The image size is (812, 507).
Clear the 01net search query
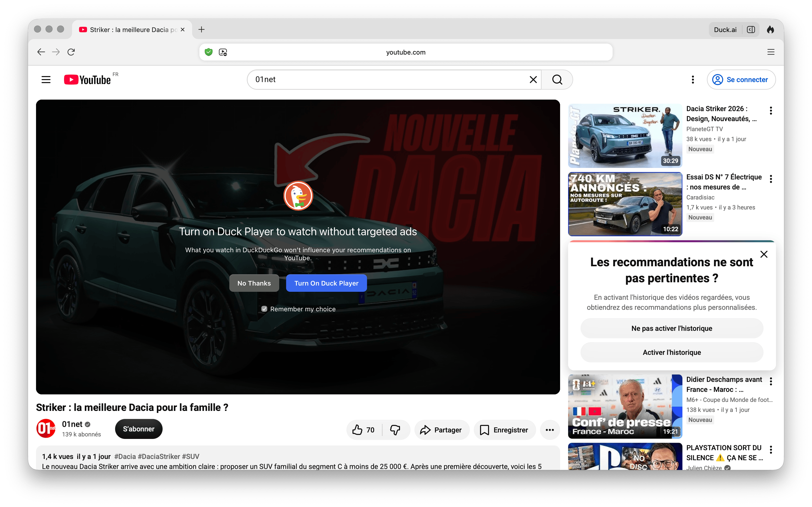point(533,80)
